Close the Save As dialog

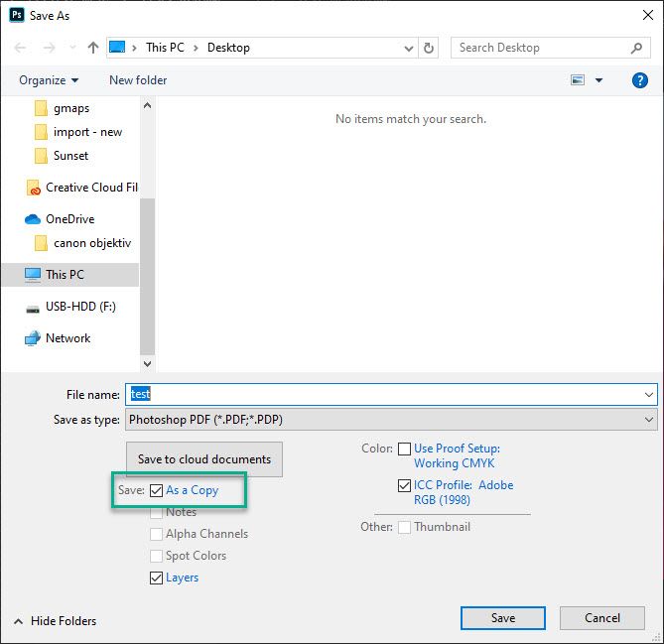[x=647, y=15]
